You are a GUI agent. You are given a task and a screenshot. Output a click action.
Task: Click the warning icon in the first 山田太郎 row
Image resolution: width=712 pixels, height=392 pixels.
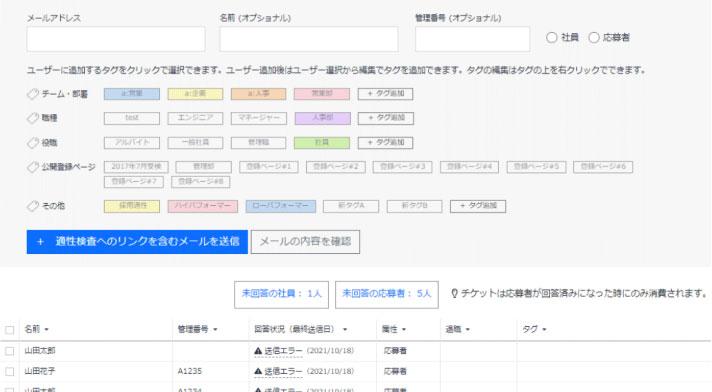click(258, 351)
